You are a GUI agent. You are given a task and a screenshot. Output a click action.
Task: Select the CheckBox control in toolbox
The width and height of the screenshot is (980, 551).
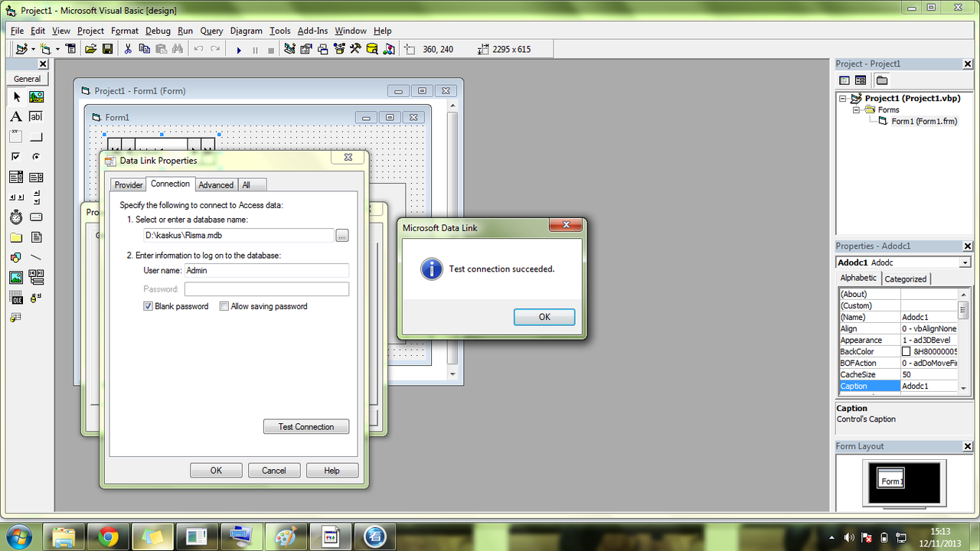click(16, 157)
